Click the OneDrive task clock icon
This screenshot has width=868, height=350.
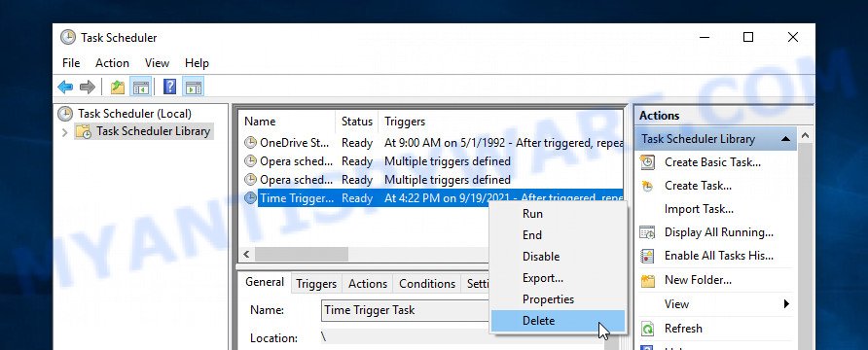coord(251,143)
